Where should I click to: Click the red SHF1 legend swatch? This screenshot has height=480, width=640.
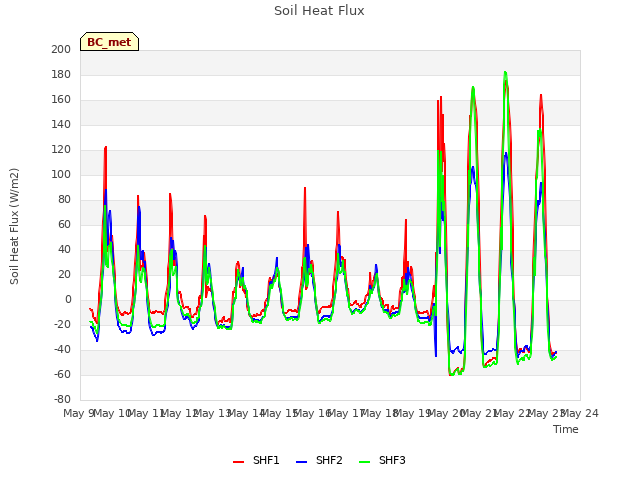(238, 462)
